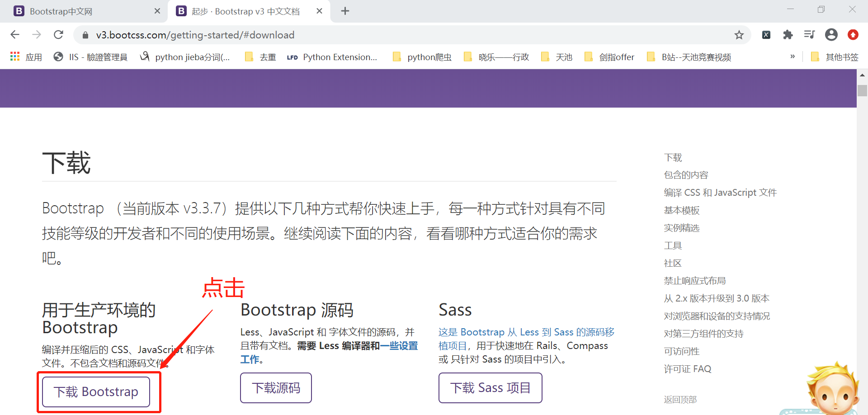Jump to 包含的内容 in sidebar

(x=686, y=175)
